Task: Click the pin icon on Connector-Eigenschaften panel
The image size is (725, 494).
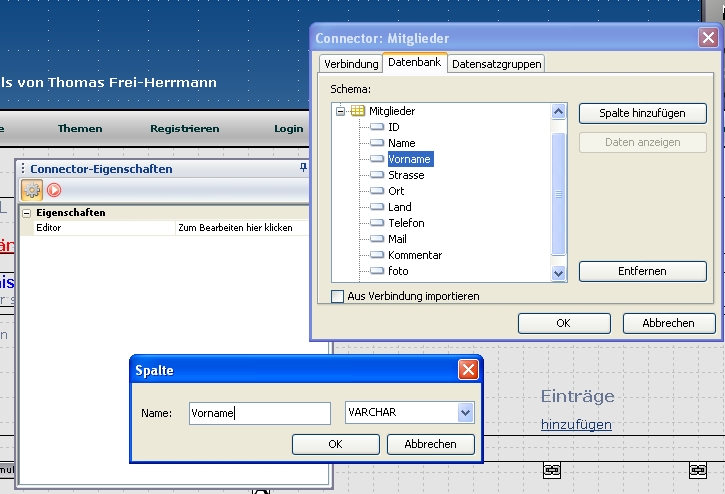Action: point(304,169)
